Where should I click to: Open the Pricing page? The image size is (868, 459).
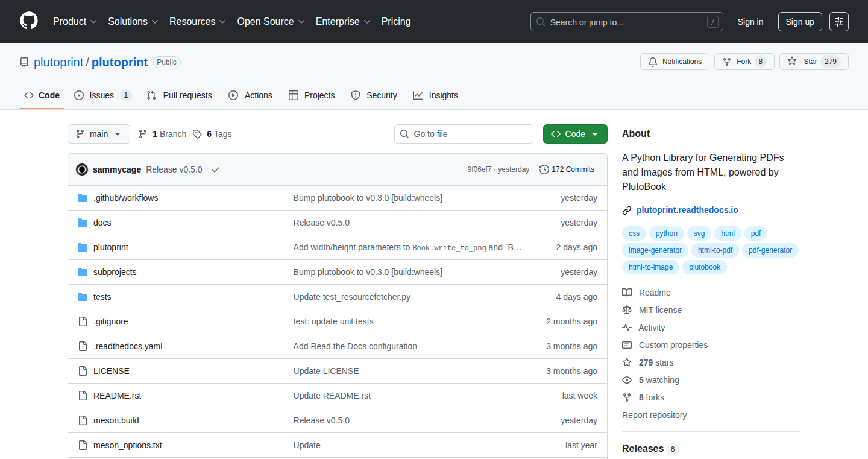click(396, 21)
